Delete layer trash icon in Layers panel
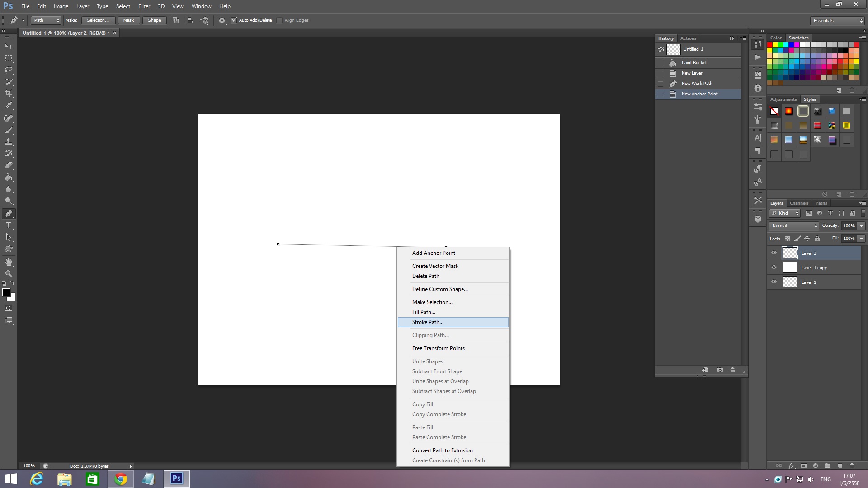This screenshot has width=868, height=488. point(852,465)
